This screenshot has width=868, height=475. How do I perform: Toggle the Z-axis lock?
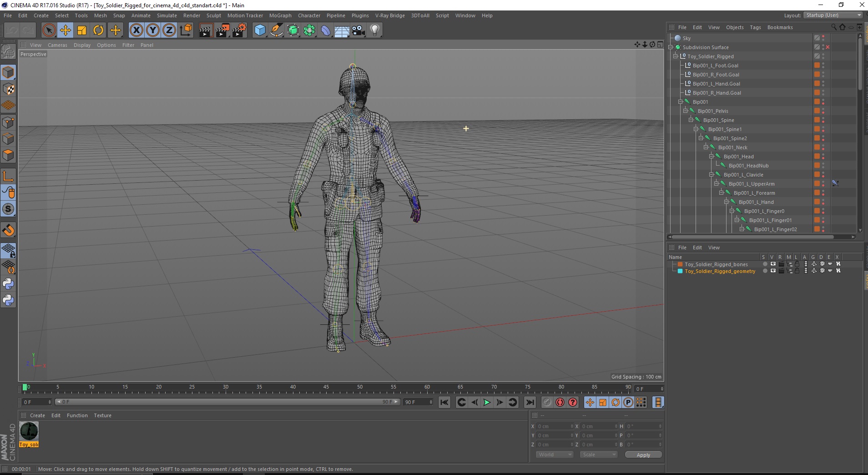169,30
